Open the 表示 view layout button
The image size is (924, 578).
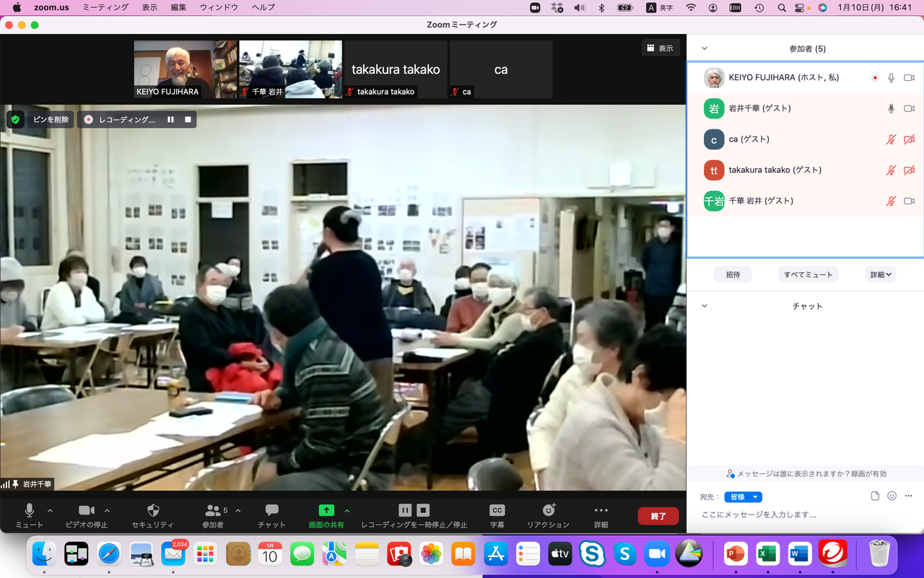tap(660, 48)
